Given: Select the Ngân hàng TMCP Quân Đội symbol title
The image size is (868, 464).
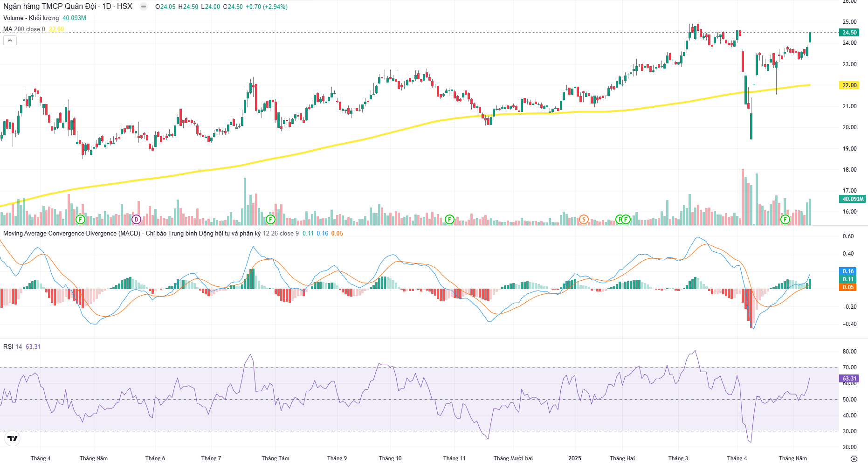Looking at the screenshot, I should (50, 7).
